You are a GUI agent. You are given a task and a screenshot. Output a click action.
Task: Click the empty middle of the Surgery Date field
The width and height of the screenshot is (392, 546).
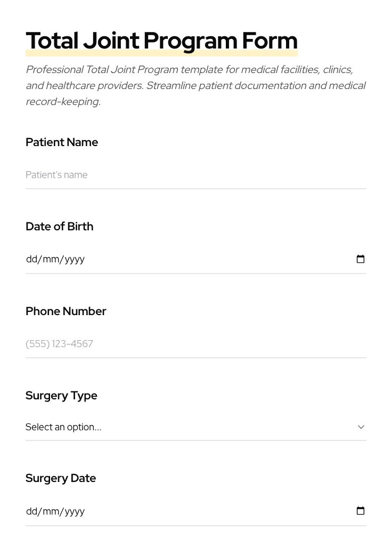click(x=213, y=511)
